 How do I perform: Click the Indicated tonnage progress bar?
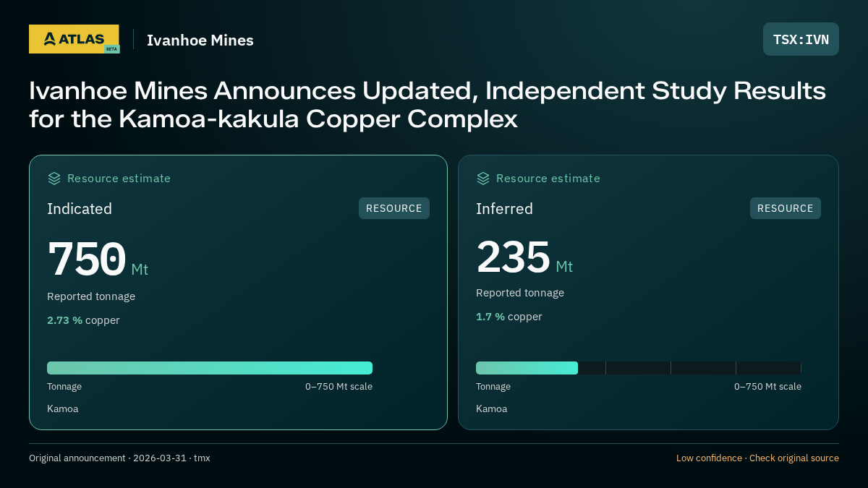(210, 368)
